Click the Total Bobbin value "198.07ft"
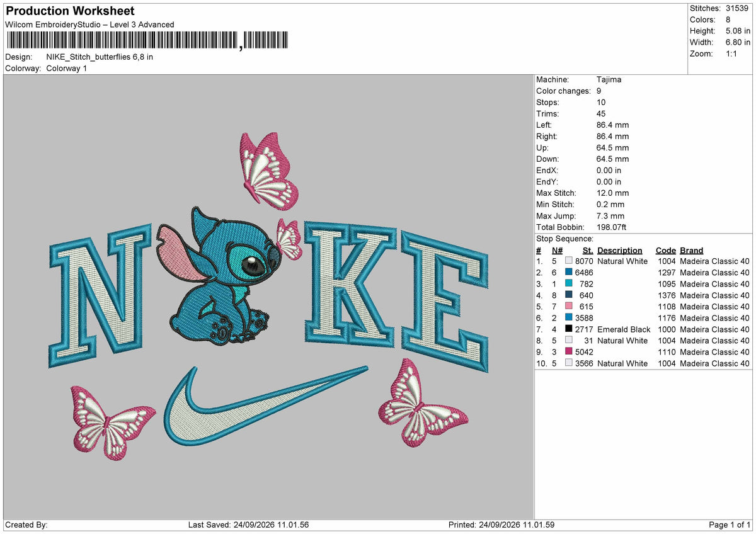The width and height of the screenshot is (756, 534). pos(612,227)
